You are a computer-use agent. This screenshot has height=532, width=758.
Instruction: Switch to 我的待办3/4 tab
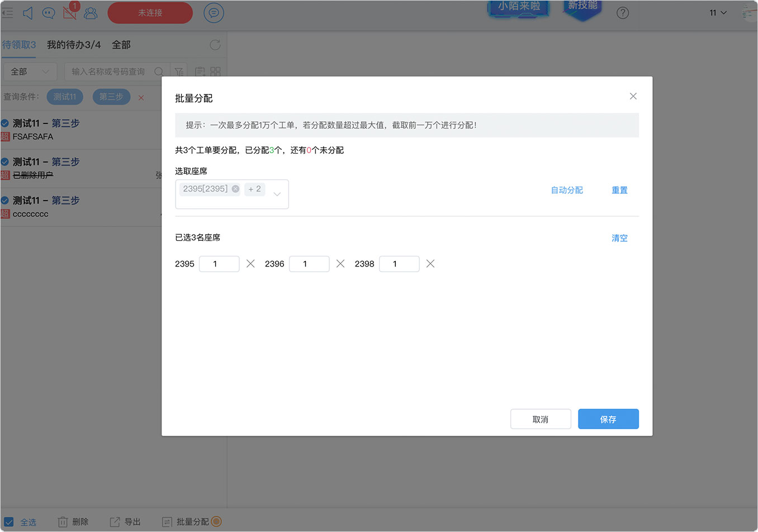74,45
